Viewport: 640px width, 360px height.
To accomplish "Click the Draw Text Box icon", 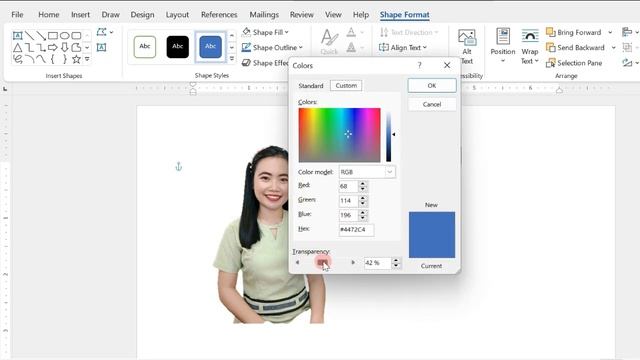I will point(101,47).
